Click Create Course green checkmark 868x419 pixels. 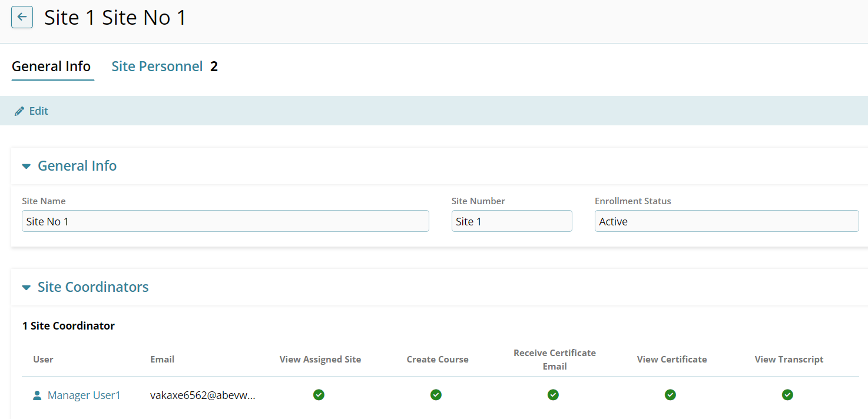point(436,395)
